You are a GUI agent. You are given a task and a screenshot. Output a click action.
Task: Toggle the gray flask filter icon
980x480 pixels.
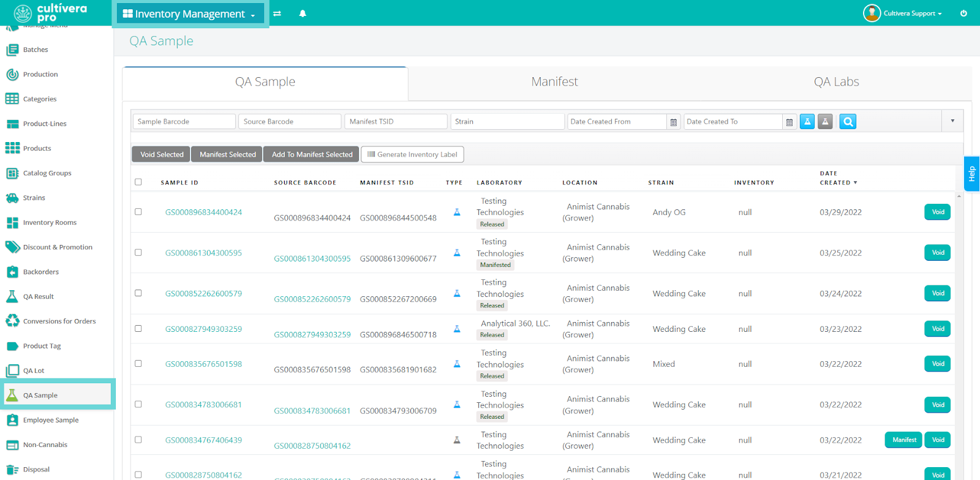pos(825,122)
